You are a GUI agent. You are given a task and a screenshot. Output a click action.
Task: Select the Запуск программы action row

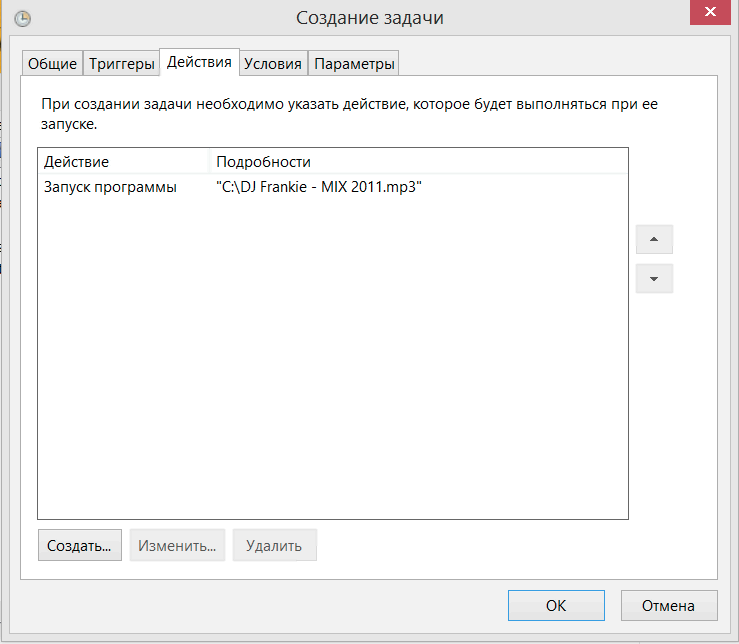click(111, 187)
